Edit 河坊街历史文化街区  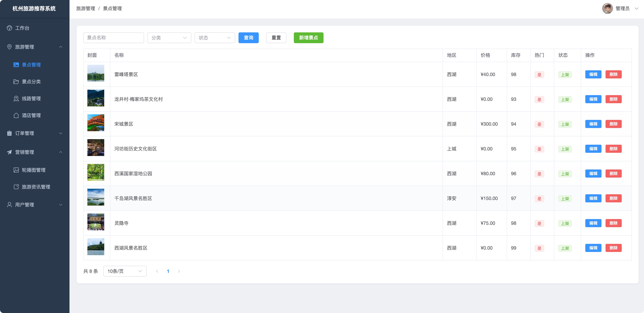[593, 149]
